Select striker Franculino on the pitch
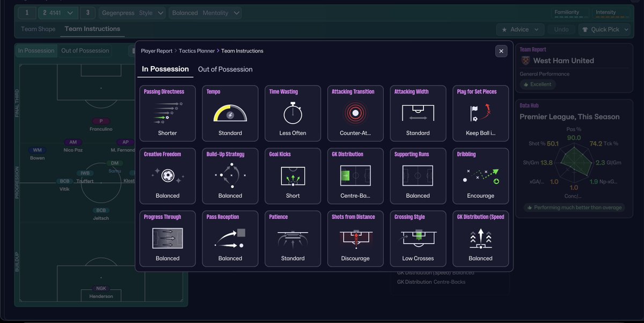This screenshot has height=323, width=644. coord(101,125)
